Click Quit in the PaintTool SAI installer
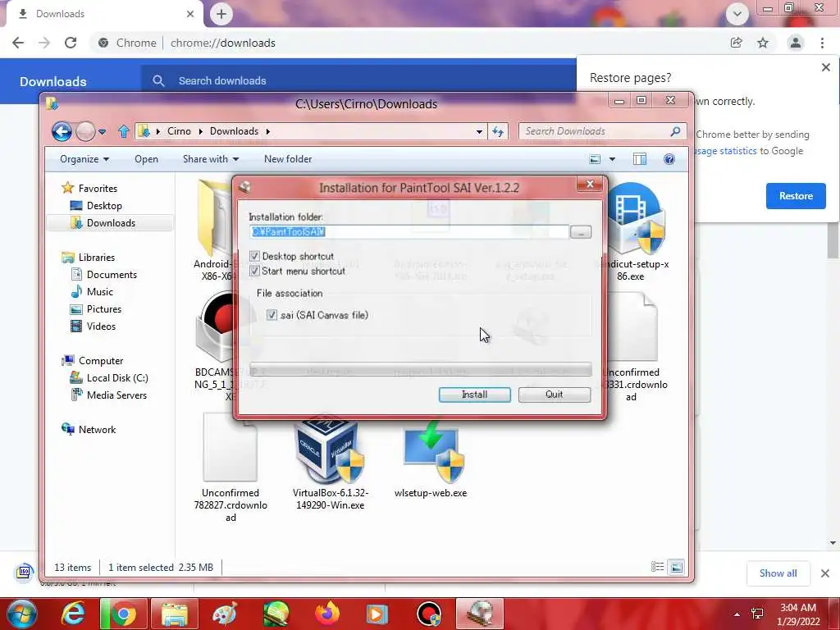 tap(554, 395)
